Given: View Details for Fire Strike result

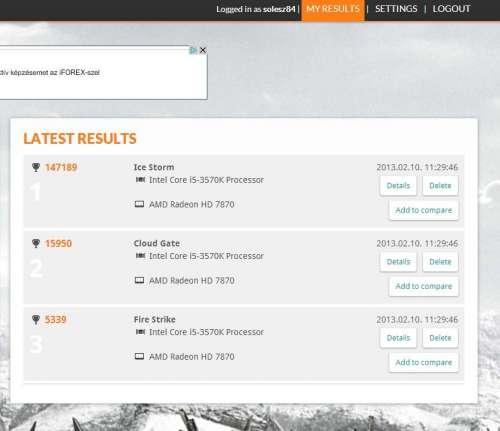Looking at the screenshot, I should point(398,338).
